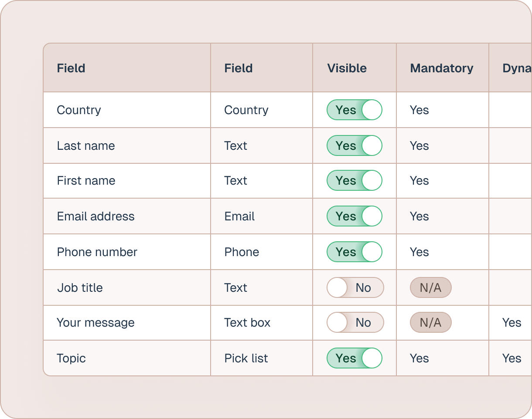The width and height of the screenshot is (532, 419).
Task: Click Mandatory Yes value in Topic row
Action: [x=419, y=358]
